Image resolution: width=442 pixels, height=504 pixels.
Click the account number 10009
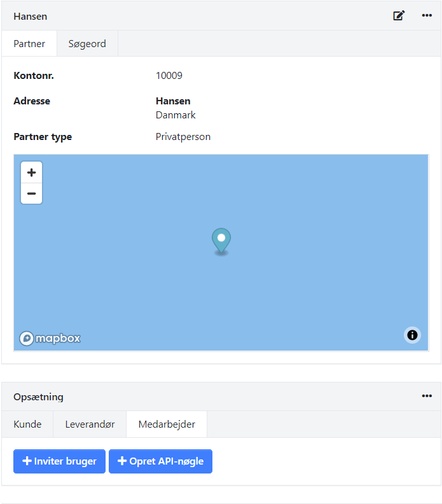click(x=169, y=76)
